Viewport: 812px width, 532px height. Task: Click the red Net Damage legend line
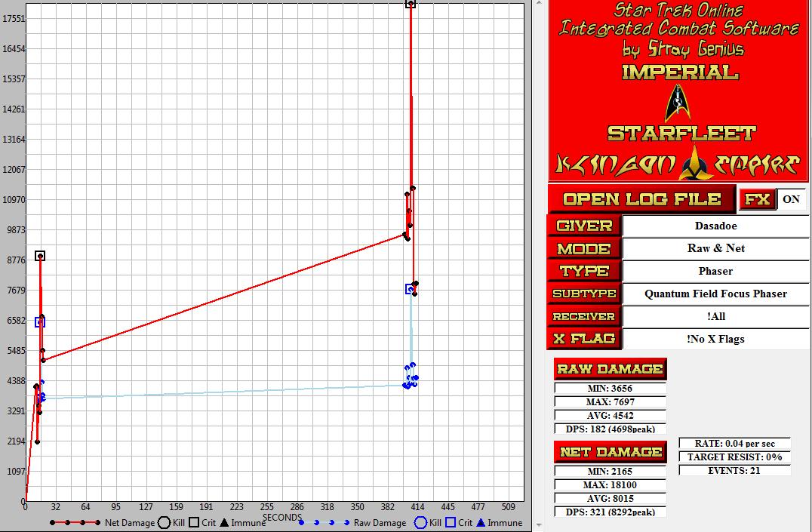75,523
